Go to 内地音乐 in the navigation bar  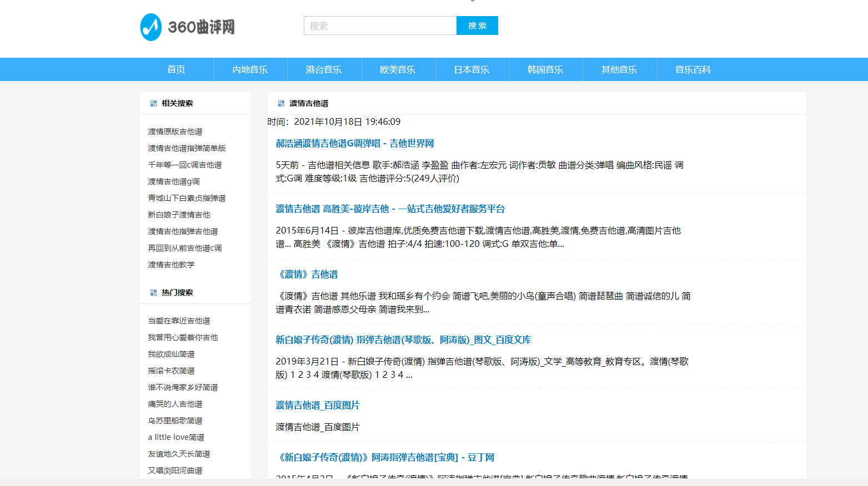tap(250, 69)
